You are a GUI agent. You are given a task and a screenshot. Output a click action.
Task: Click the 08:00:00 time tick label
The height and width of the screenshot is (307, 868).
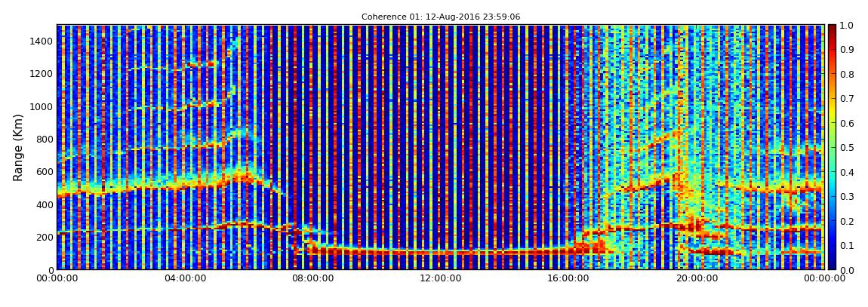[x=313, y=278]
